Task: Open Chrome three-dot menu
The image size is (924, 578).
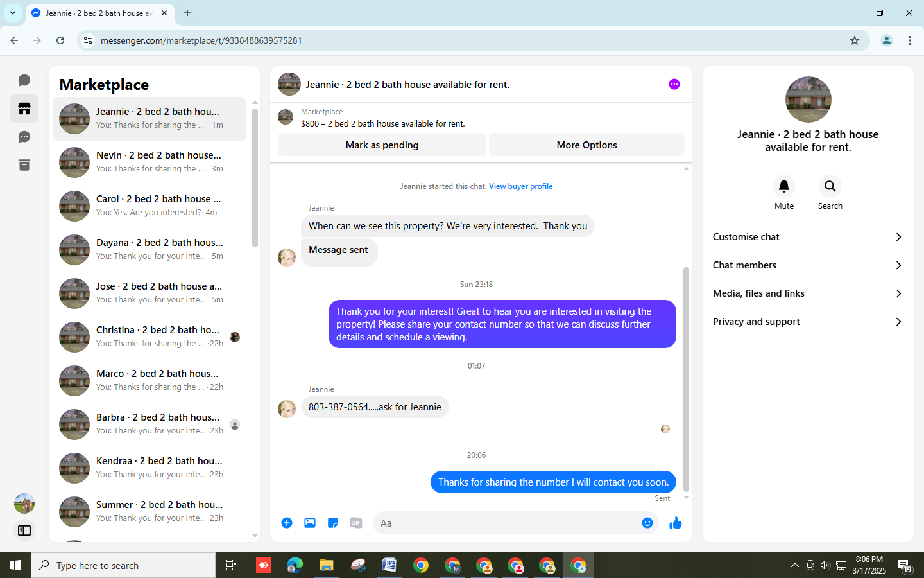Action: (x=910, y=40)
